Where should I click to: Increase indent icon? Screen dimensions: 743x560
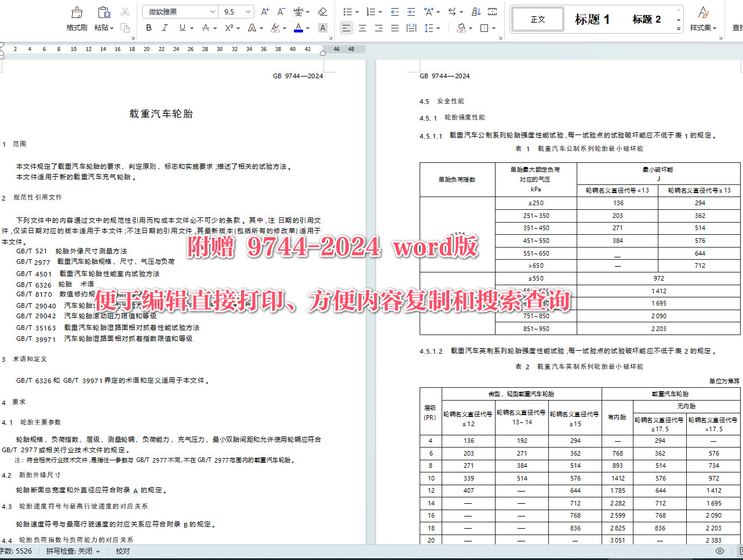pyautogui.click(x=411, y=12)
